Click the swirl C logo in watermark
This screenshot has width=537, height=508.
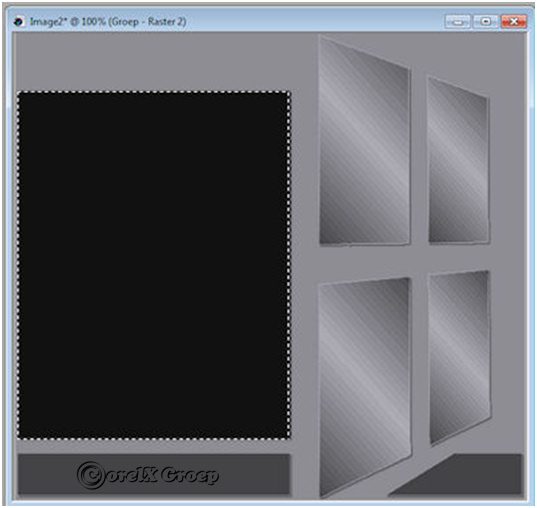click(x=90, y=475)
